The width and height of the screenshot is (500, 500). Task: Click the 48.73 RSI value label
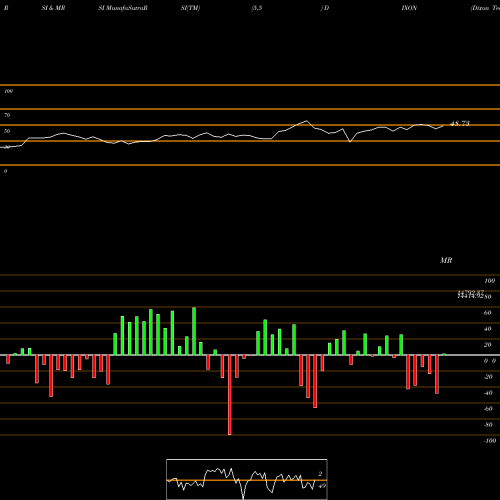pos(460,123)
